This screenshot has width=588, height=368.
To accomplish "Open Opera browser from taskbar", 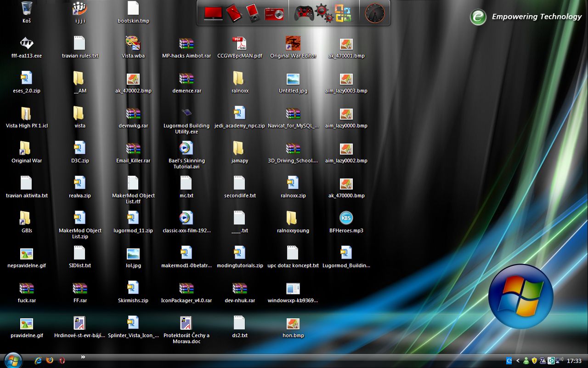I will click(62, 361).
